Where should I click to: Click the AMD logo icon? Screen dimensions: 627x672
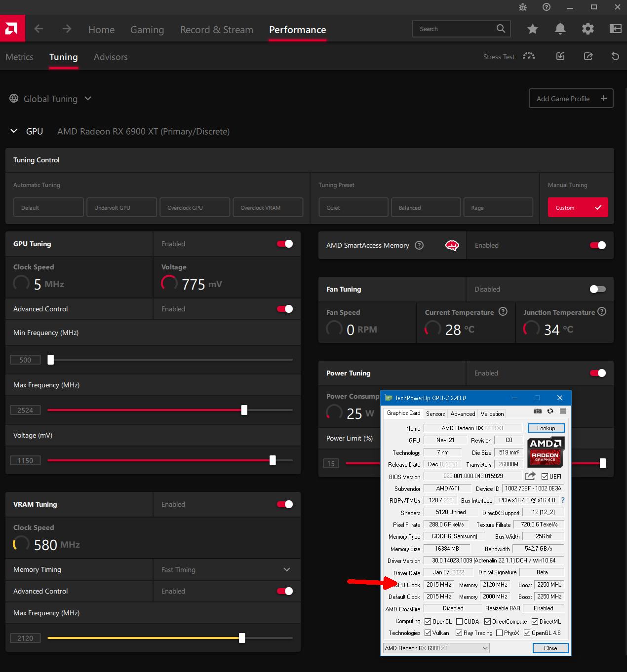pyautogui.click(x=12, y=29)
